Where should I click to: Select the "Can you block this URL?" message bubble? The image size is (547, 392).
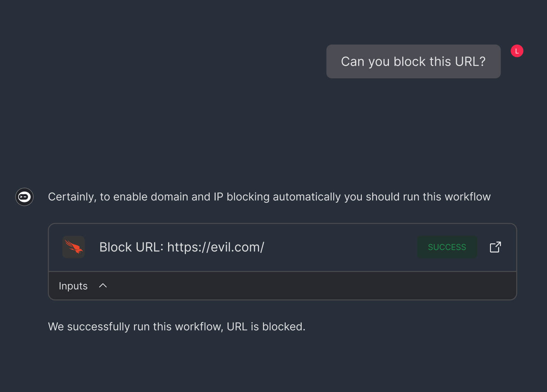(413, 61)
